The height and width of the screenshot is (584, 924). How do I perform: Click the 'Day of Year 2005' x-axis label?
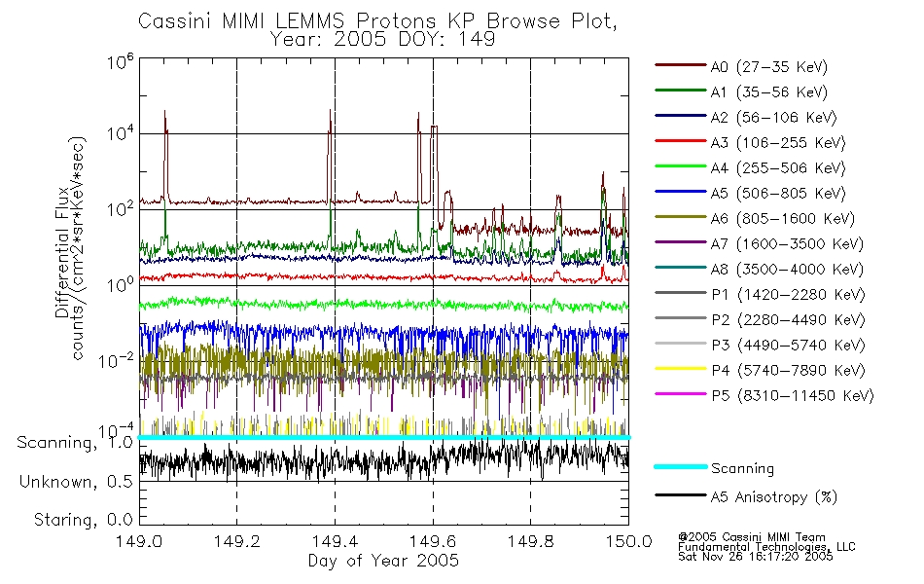383,561
